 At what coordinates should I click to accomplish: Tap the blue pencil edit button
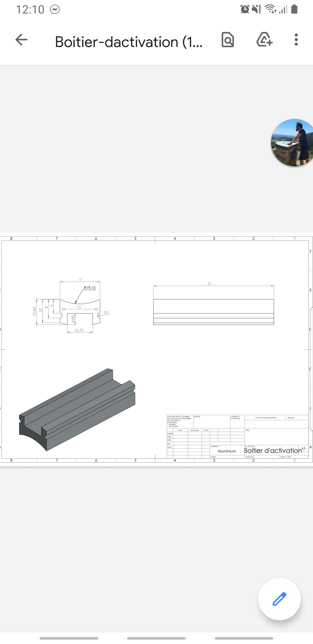[x=279, y=599]
